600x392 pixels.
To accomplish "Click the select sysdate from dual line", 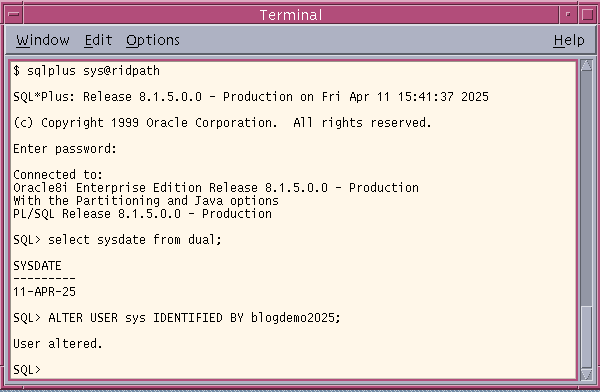I will click(x=117, y=240).
